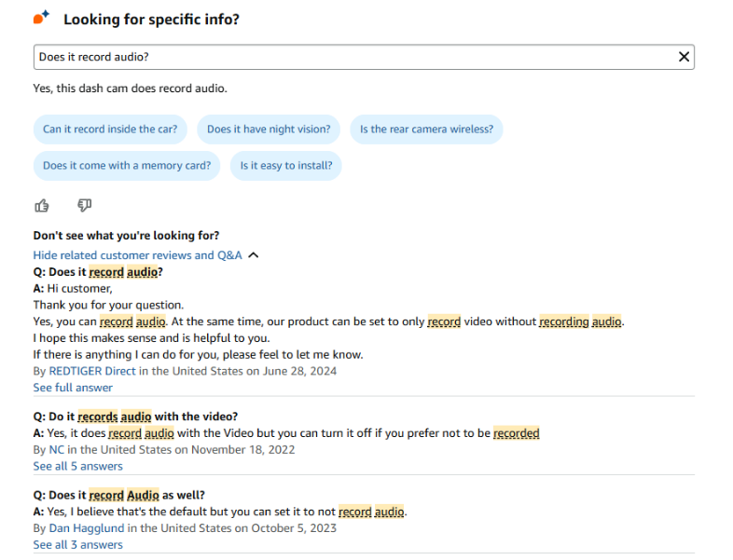
Task: Click the 'Does it record audio?' search field
Action: pyautogui.click(x=354, y=57)
